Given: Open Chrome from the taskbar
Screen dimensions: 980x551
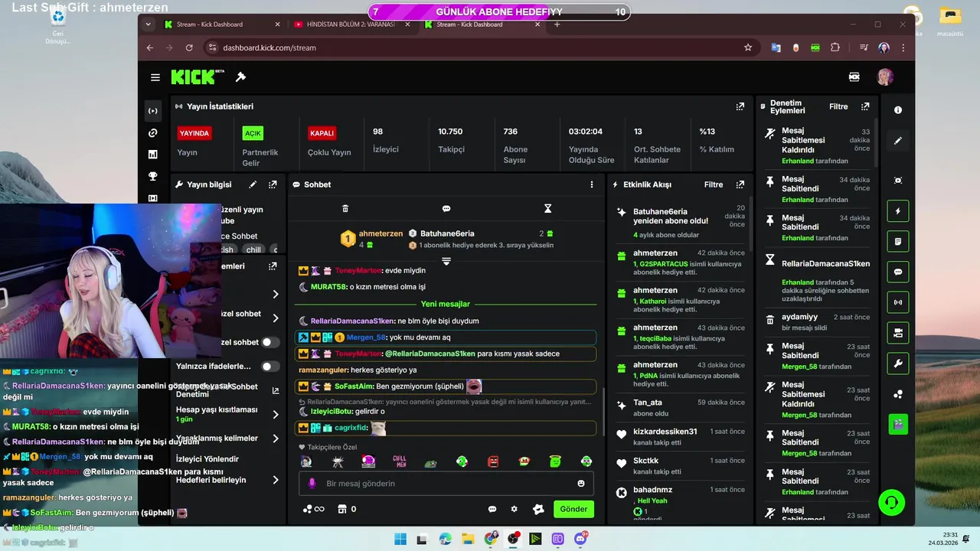Looking at the screenshot, I should (x=491, y=539).
